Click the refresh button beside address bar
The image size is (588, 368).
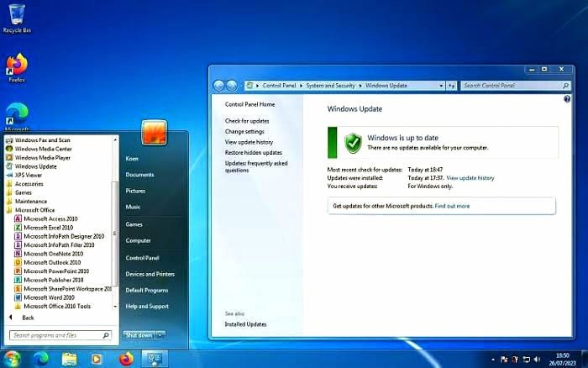452,86
